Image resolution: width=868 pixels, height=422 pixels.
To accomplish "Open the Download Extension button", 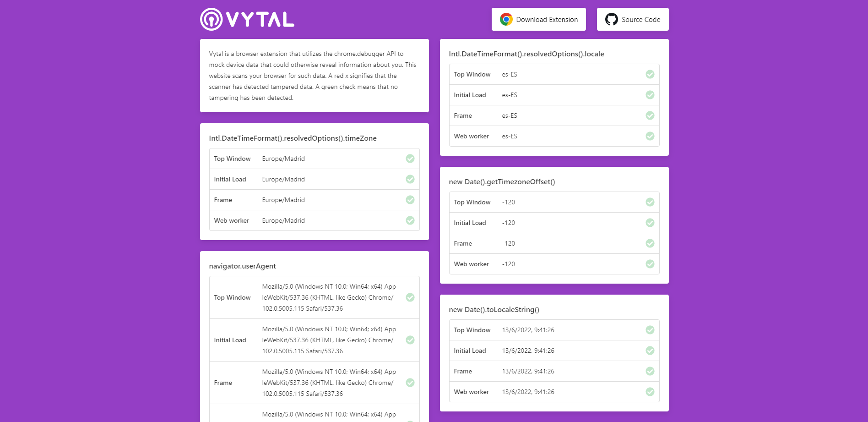I will coord(538,19).
